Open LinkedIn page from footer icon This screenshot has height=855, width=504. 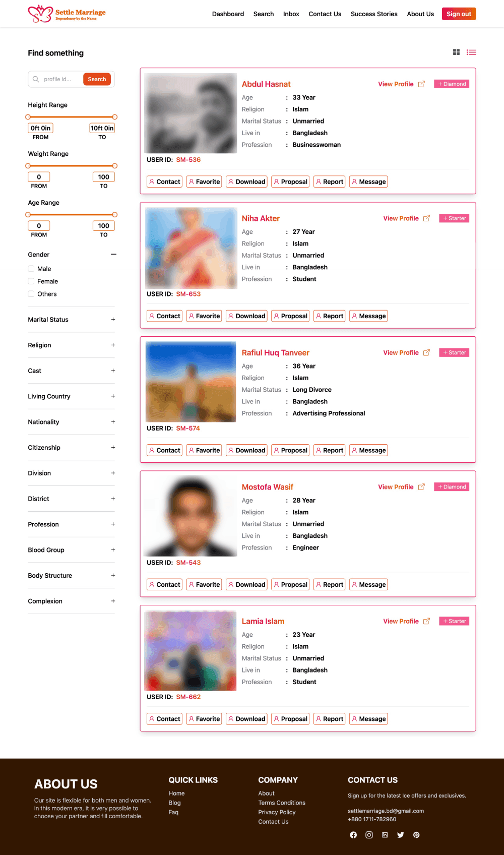385,835
